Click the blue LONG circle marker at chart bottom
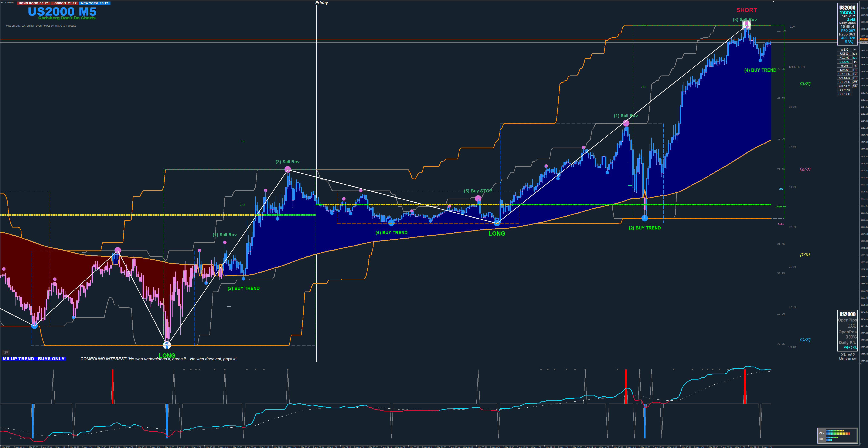 (x=167, y=345)
